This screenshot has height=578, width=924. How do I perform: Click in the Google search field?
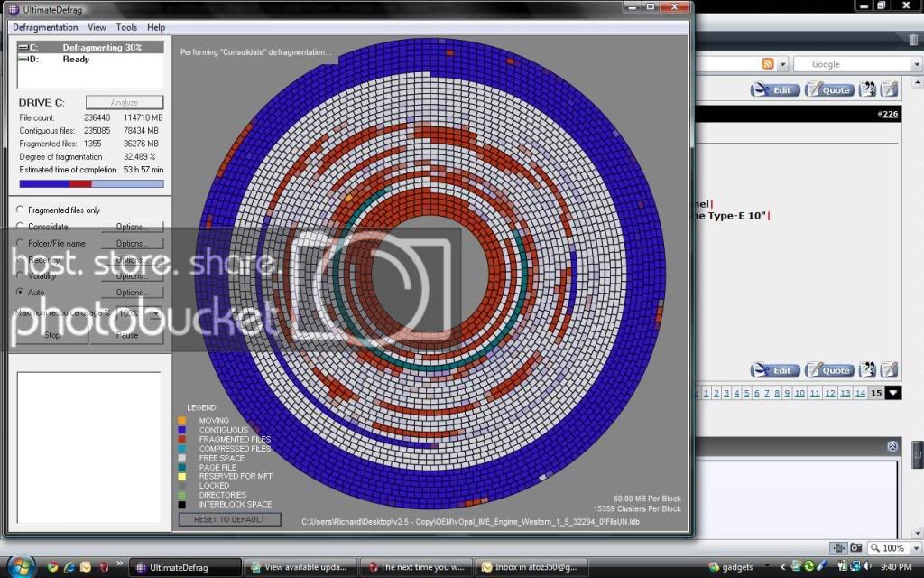coord(852,64)
